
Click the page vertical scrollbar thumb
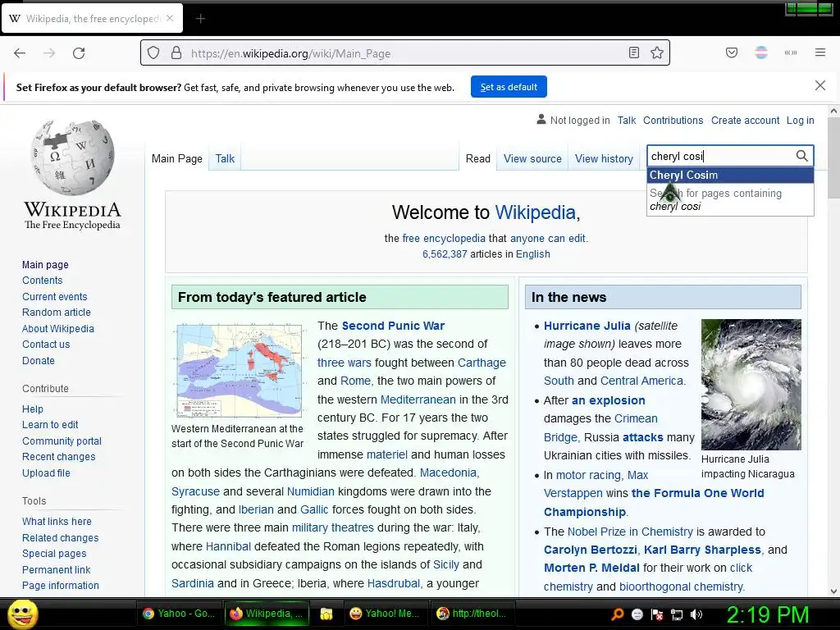833,157
